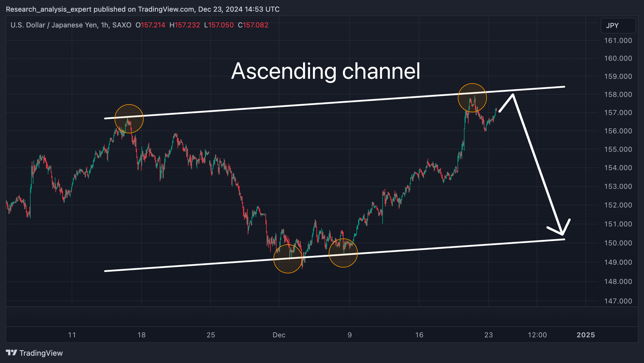
Task: Click the 12:00 label on time axis
Action: tap(537, 335)
